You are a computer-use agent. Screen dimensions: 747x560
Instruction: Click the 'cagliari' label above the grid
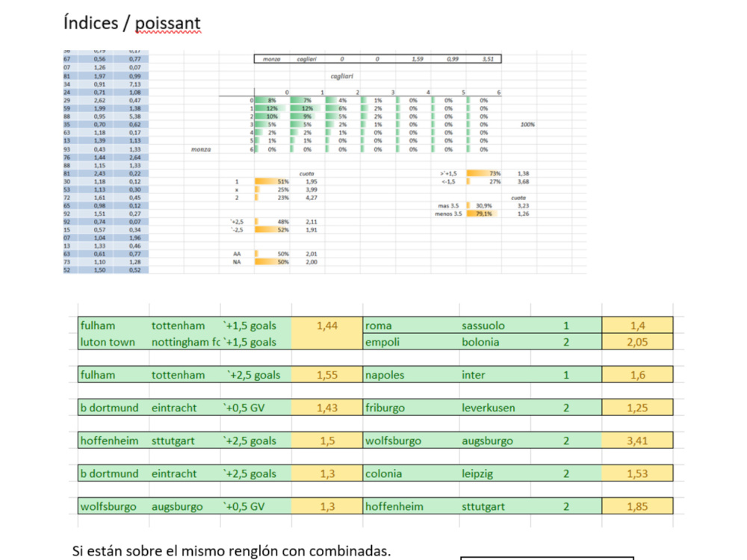[x=342, y=76]
